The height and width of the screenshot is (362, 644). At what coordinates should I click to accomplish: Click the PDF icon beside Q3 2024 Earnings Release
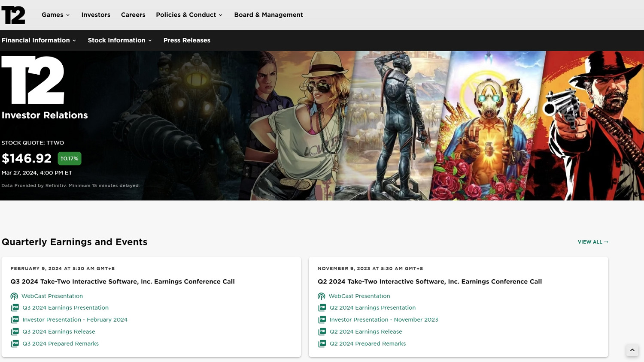[x=15, y=332]
